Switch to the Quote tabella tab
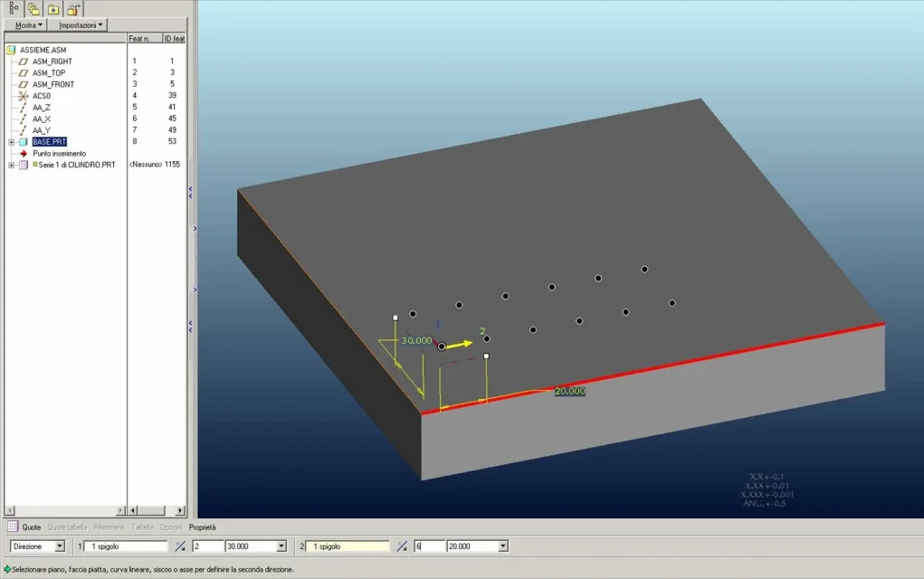The height and width of the screenshot is (579, 924). tap(67, 527)
